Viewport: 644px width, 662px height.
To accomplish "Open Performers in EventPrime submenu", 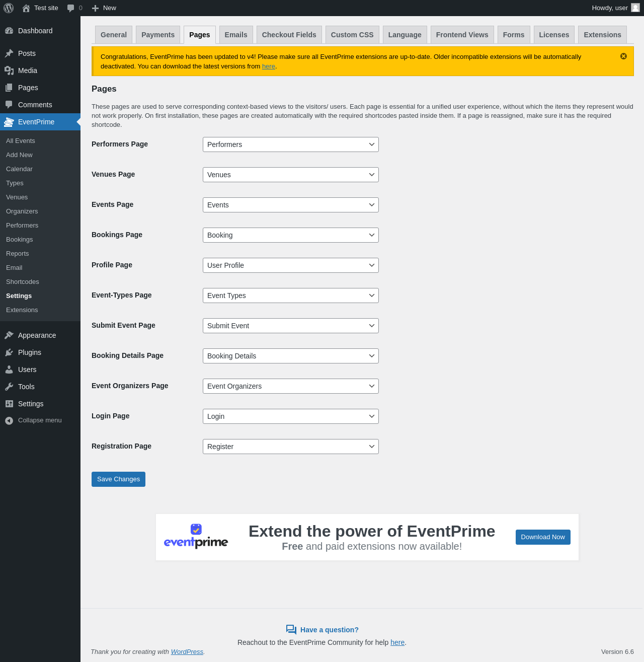I will point(40,226).
